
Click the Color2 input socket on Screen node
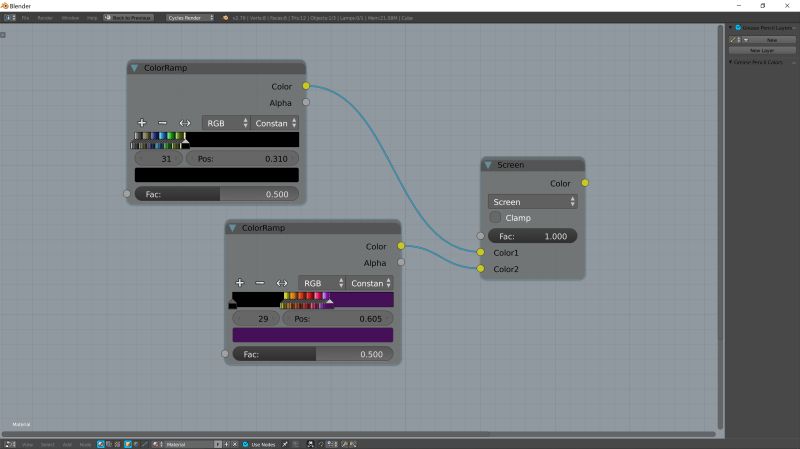coord(481,268)
